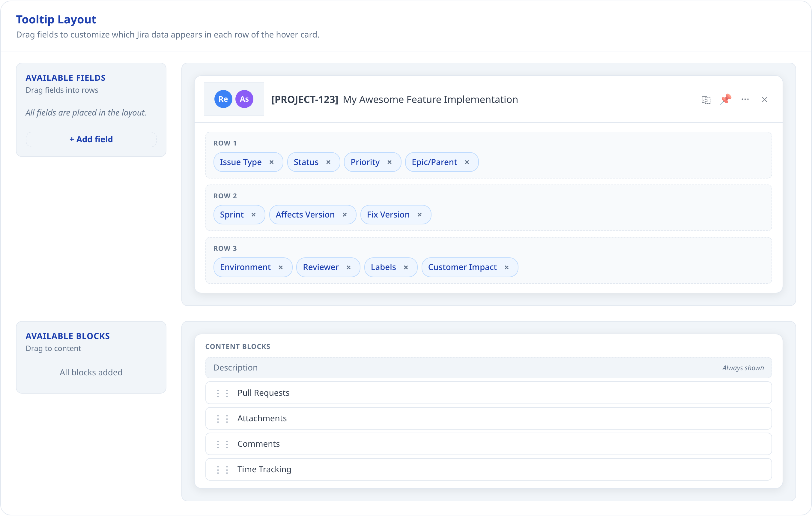Remove Status field via its x
The height and width of the screenshot is (516, 812).
(x=328, y=162)
